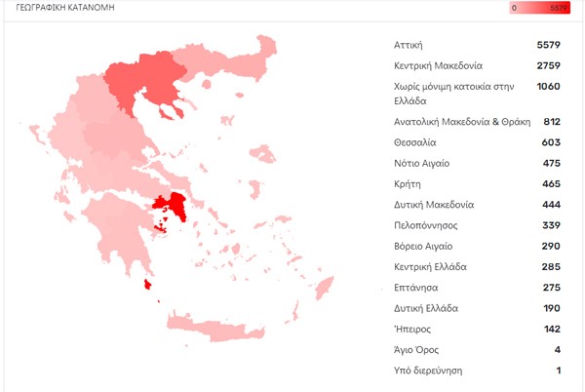Select the Αττική row in the list
This screenshot has height=392, width=585.
pyautogui.click(x=478, y=45)
